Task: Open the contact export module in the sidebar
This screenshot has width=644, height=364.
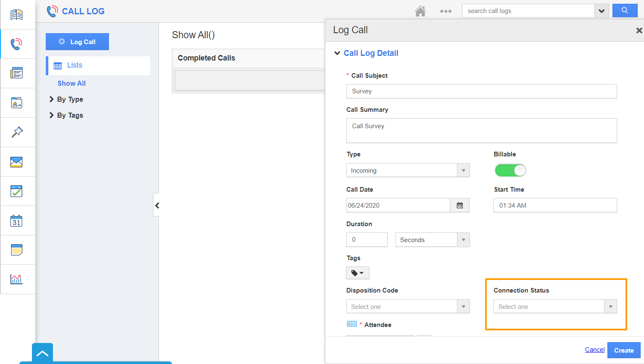Action: (17, 103)
